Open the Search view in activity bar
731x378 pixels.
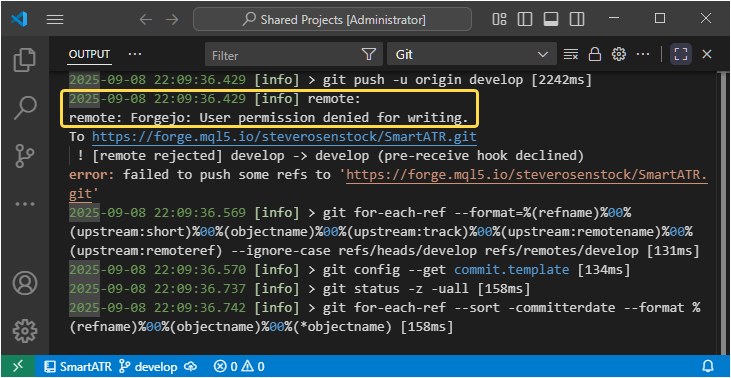tap(25, 108)
